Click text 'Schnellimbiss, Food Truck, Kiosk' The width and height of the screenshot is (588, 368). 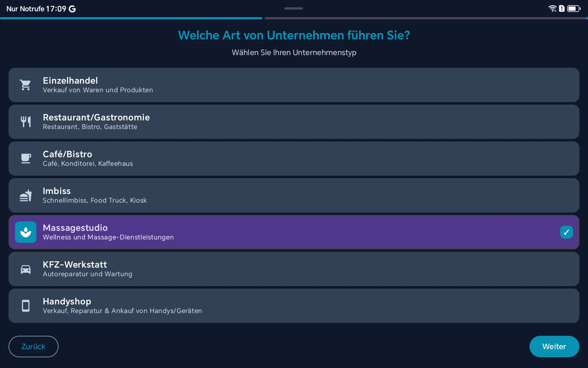click(95, 201)
